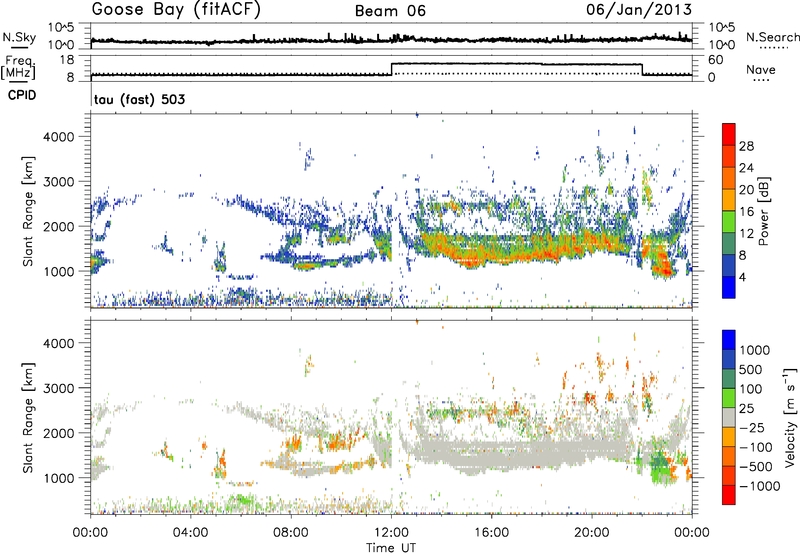Image resolution: width=800 pixels, height=554 pixels.
Task: Click the gray band of the velocity colorbar
Action: (729, 418)
